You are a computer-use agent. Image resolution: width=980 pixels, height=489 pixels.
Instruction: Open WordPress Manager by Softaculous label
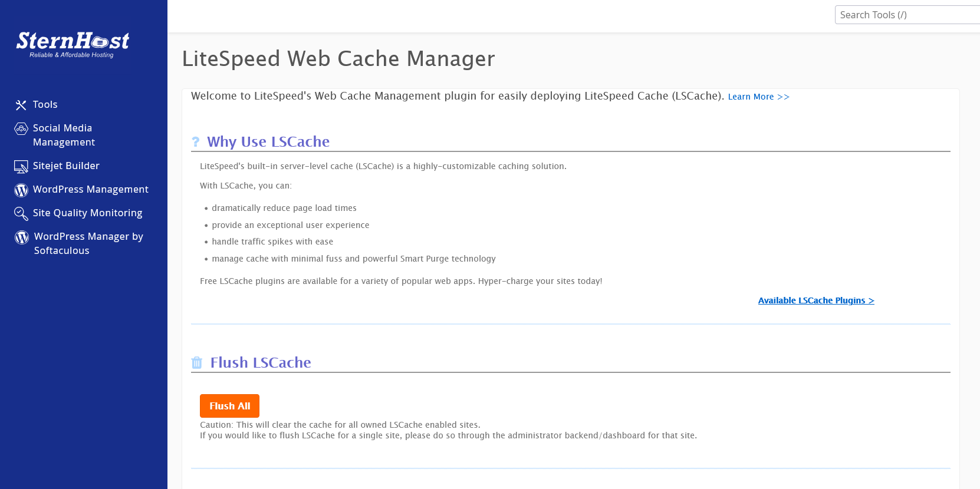click(88, 243)
